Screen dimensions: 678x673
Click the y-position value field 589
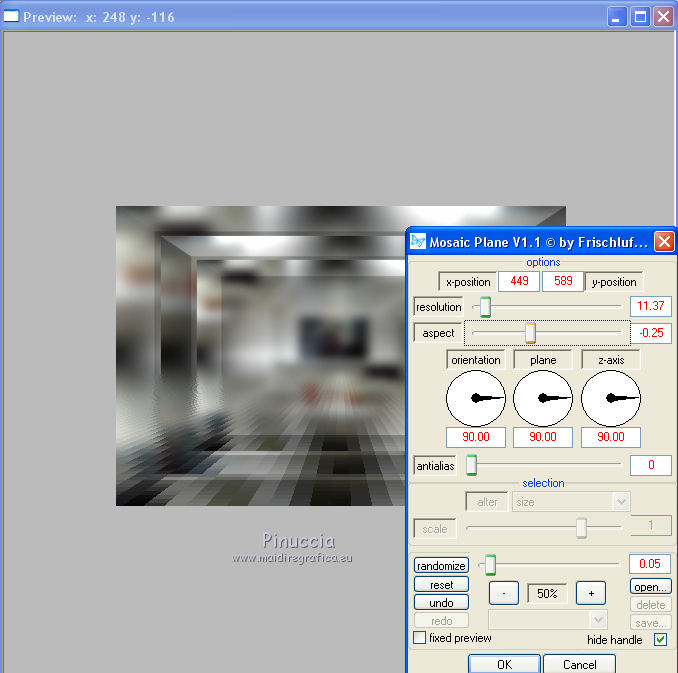pyautogui.click(x=563, y=281)
